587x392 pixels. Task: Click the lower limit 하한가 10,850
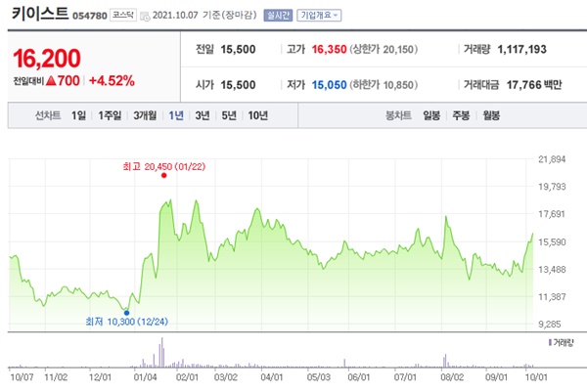(384, 85)
